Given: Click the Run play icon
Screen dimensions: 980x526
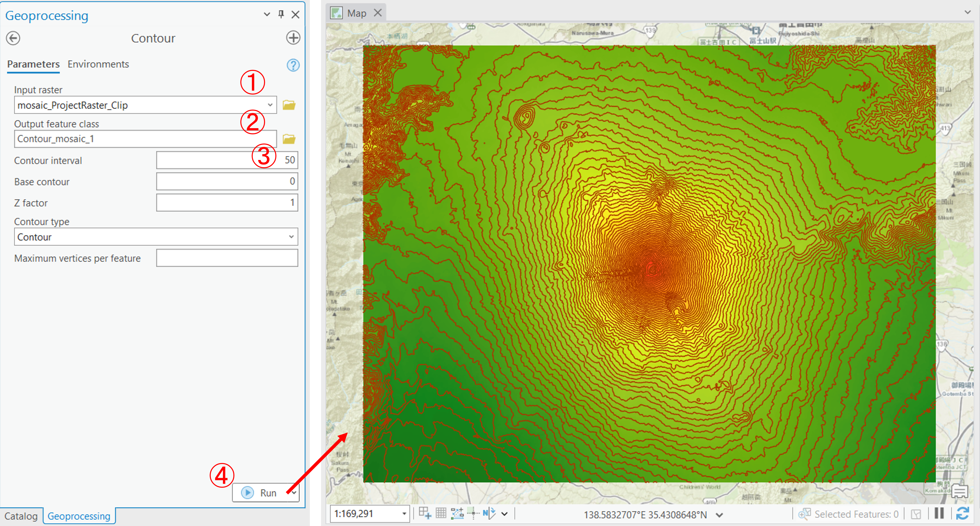Looking at the screenshot, I should (x=247, y=493).
